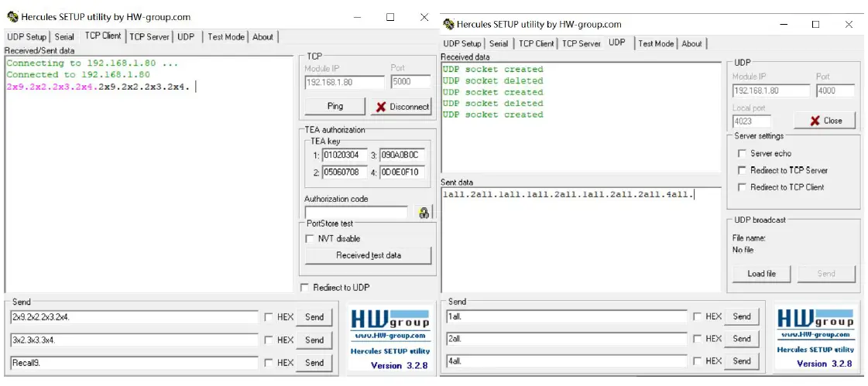Click the Hercules app icon in left window title bar
The image size is (868, 386).
tap(12, 17)
